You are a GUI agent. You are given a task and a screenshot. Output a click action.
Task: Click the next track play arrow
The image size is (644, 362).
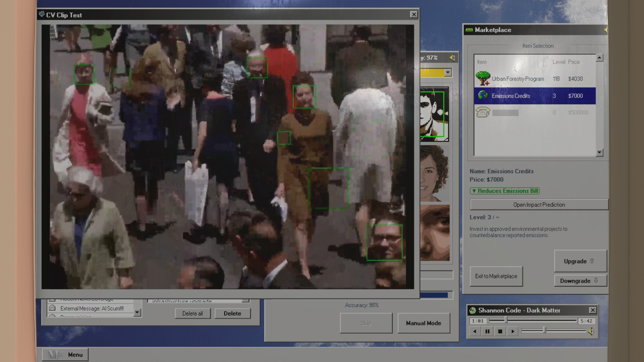pos(513,331)
